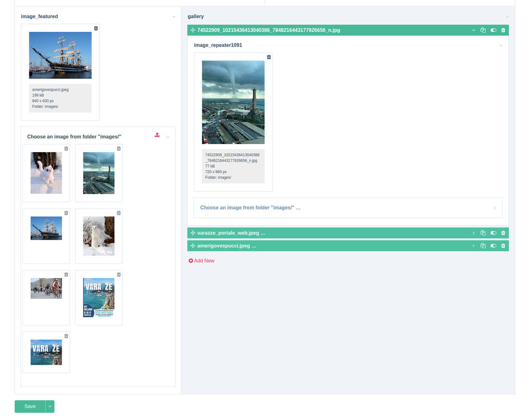532x419 pixels.
Task: Add New gallery item
Action: (202, 261)
